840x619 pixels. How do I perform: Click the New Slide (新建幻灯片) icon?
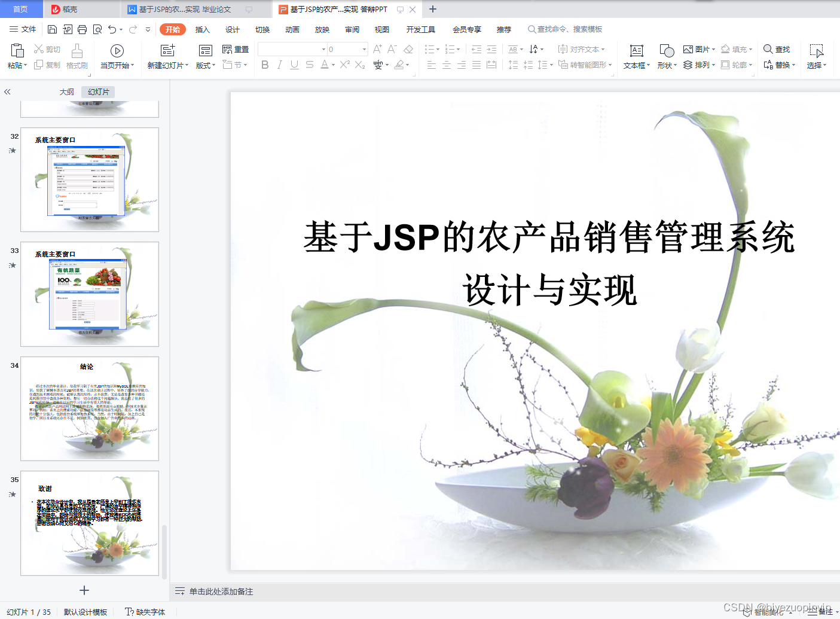tap(168, 51)
